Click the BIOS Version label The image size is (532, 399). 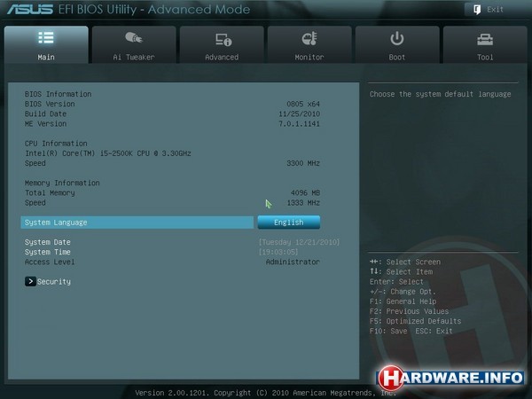50,104
